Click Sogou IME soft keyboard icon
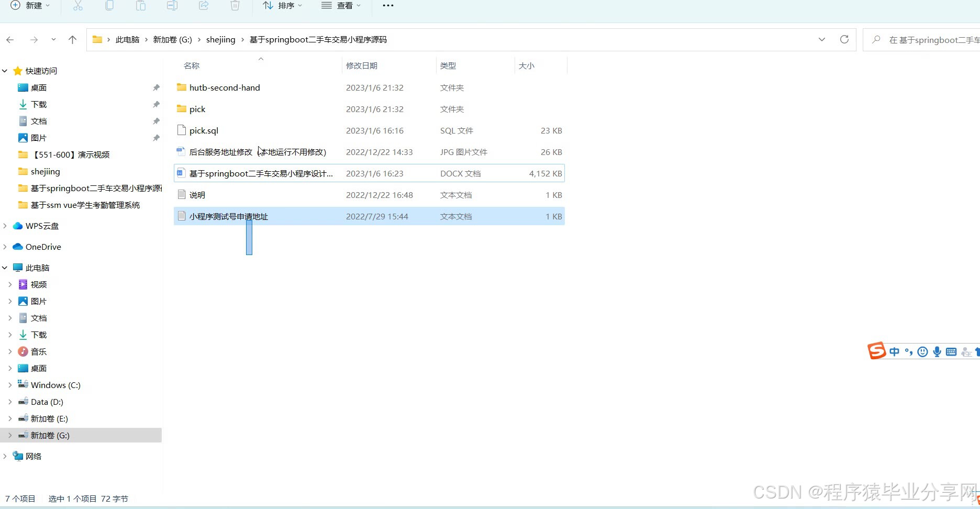The width and height of the screenshot is (980, 509). (951, 352)
